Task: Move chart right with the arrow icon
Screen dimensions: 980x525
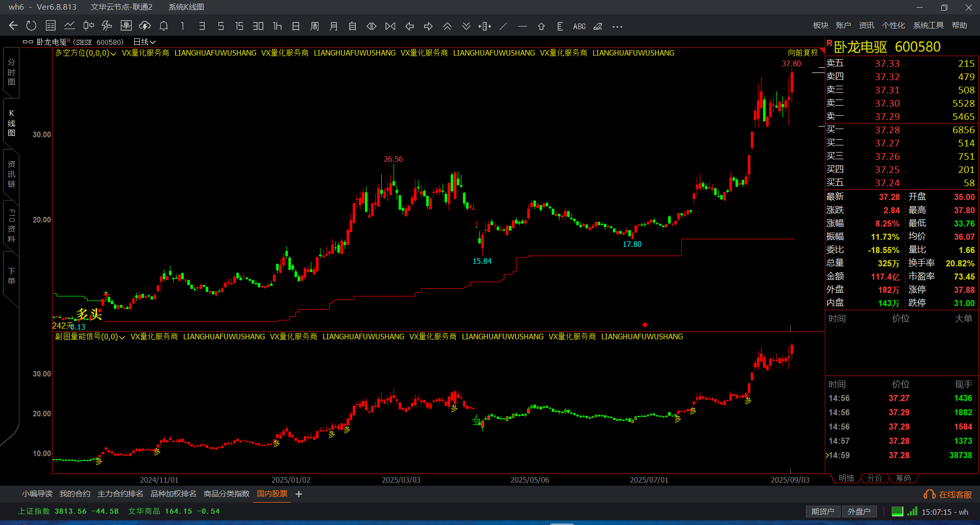Action: point(428,26)
